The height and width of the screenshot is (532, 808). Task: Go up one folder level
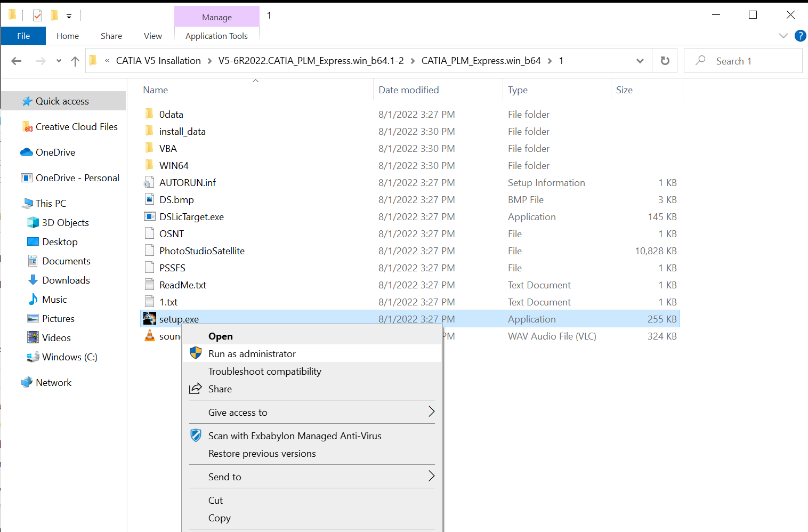click(x=75, y=61)
